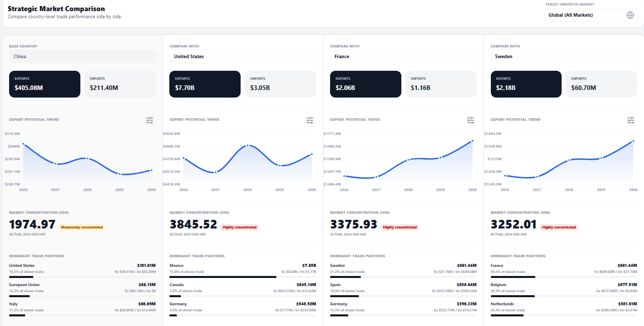
Task: Open the France compare-with selector
Action: click(x=403, y=56)
